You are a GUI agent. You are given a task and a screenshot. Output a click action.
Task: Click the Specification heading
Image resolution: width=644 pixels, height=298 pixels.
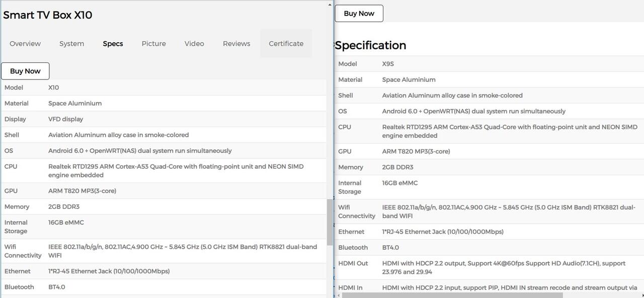click(371, 45)
